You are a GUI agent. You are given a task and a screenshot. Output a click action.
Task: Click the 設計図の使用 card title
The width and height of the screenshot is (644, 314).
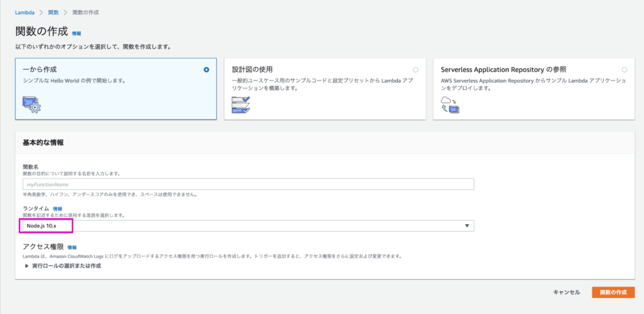(x=252, y=70)
